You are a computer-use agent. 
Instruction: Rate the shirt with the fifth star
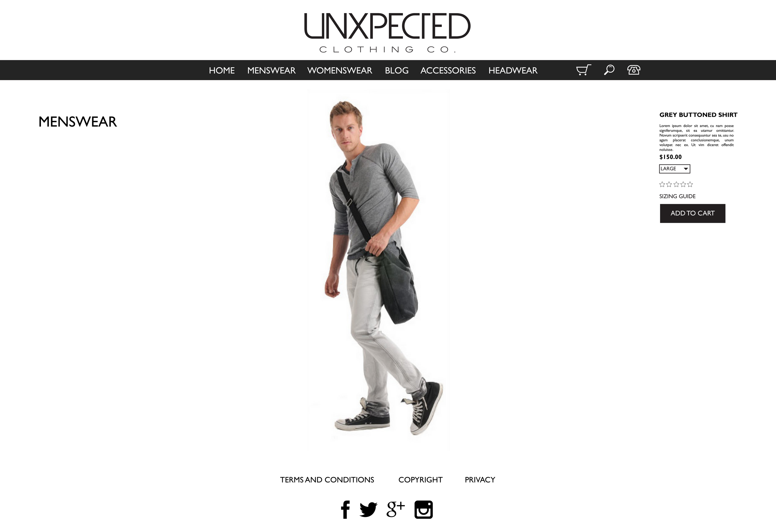click(x=690, y=184)
